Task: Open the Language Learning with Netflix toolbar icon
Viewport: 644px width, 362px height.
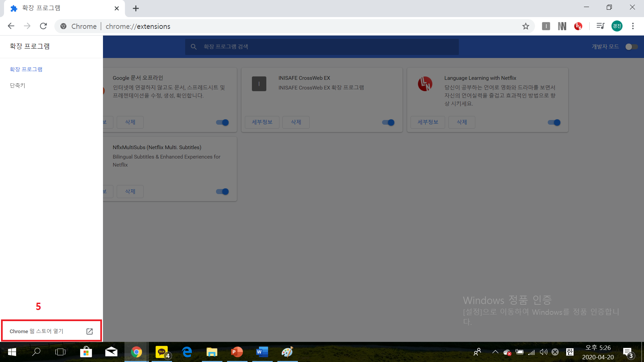Action: click(578, 26)
